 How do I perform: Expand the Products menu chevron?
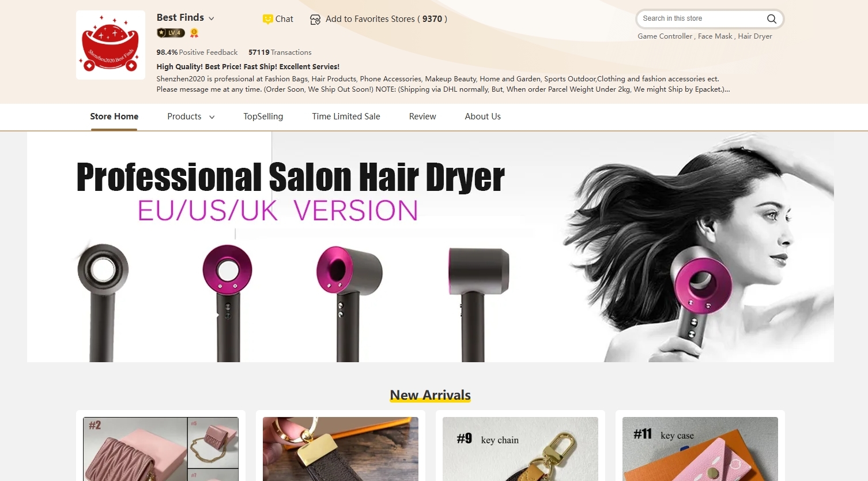(x=212, y=117)
